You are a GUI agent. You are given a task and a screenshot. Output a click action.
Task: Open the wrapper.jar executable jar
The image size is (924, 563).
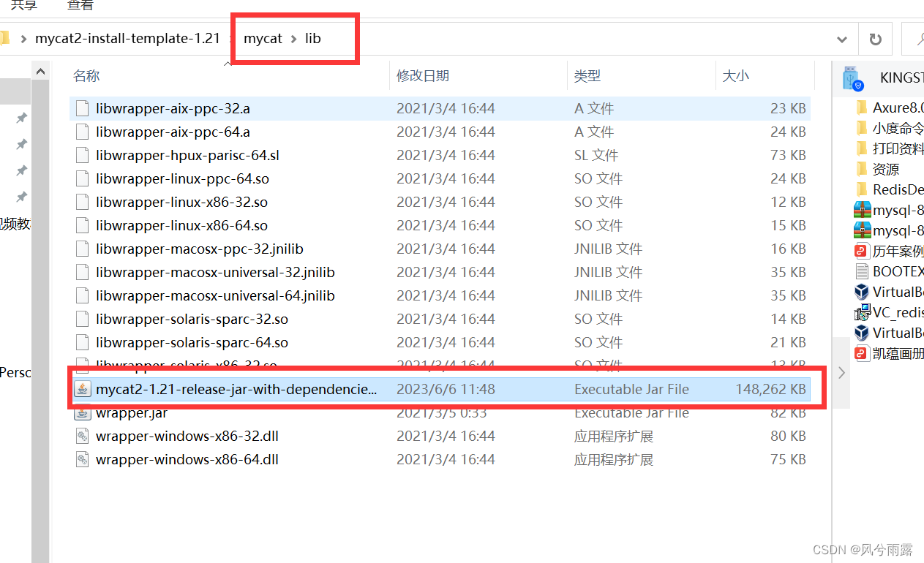click(132, 412)
